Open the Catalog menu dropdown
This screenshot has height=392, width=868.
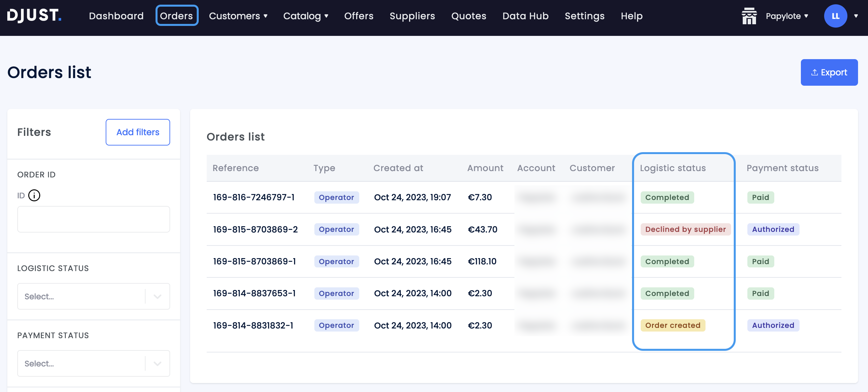[305, 16]
